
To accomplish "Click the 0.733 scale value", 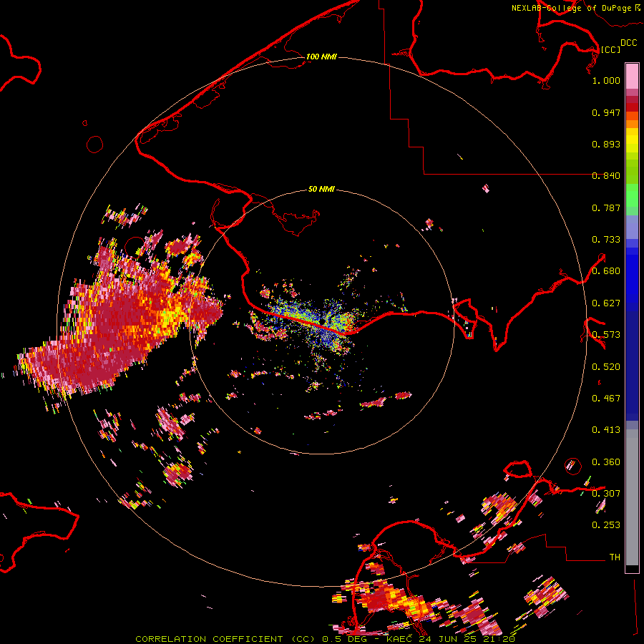I will click(606, 240).
